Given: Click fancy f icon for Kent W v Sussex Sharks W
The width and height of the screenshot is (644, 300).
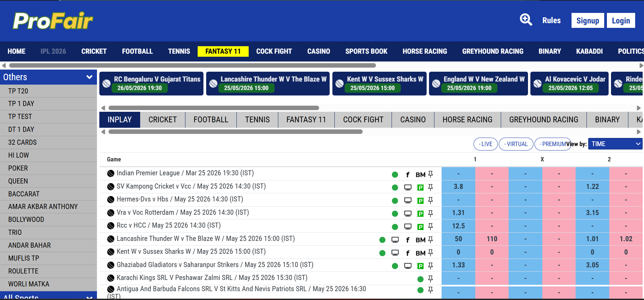Looking at the screenshot, I should click(x=408, y=253).
